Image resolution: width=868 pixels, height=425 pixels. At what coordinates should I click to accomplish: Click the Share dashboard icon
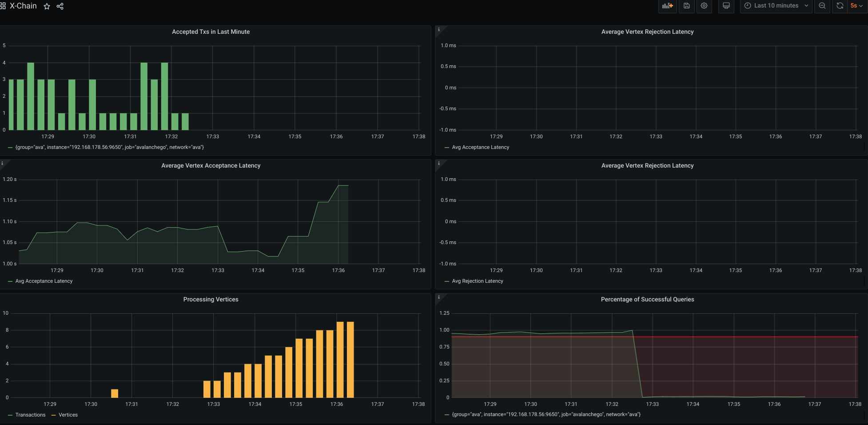60,6
